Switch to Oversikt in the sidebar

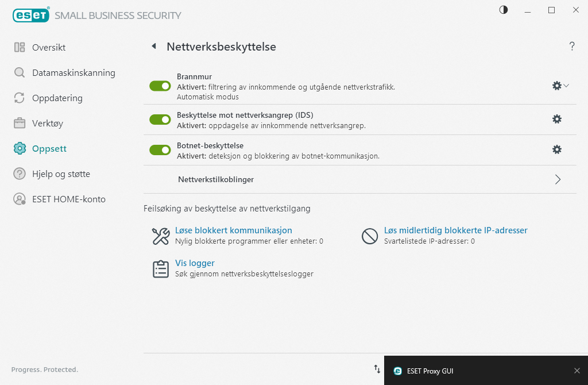[48, 47]
